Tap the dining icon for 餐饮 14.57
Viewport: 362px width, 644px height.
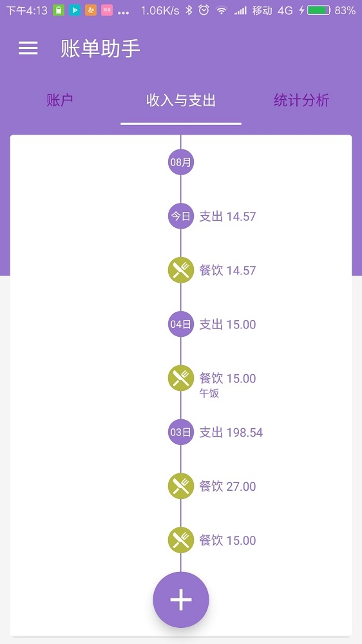(x=181, y=270)
